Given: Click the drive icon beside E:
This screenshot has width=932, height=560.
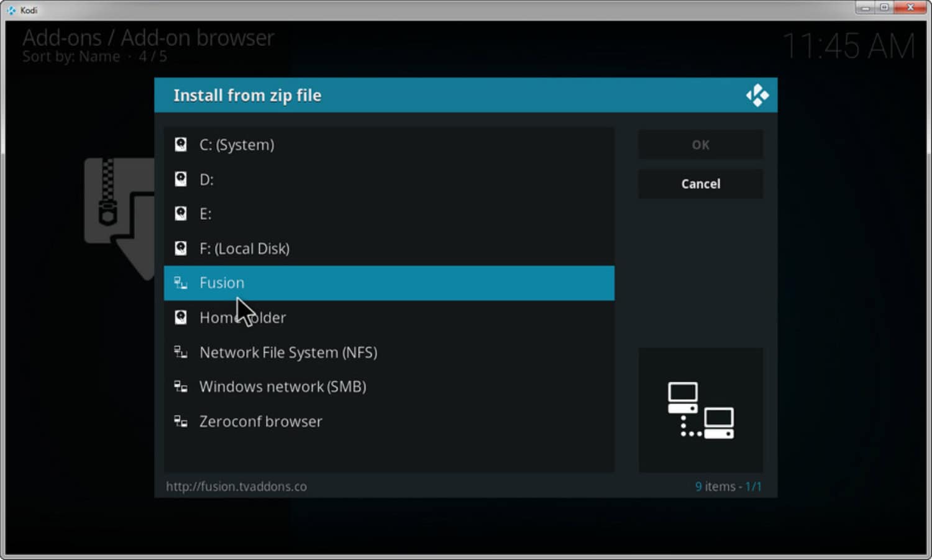Looking at the screenshot, I should (x=181, y=214).
